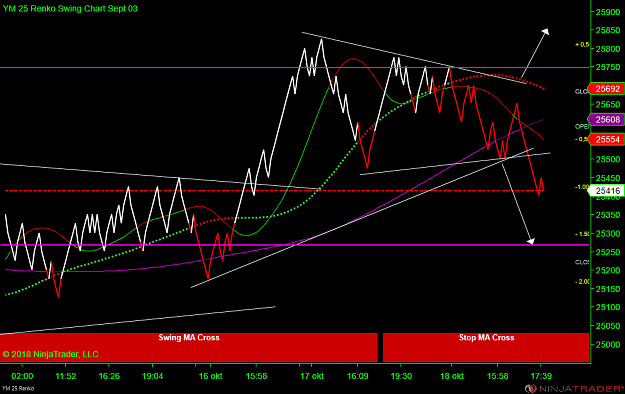Click the 25000 price scale label
The width and height of the screenshot is (625, 394).
(608, 344)
